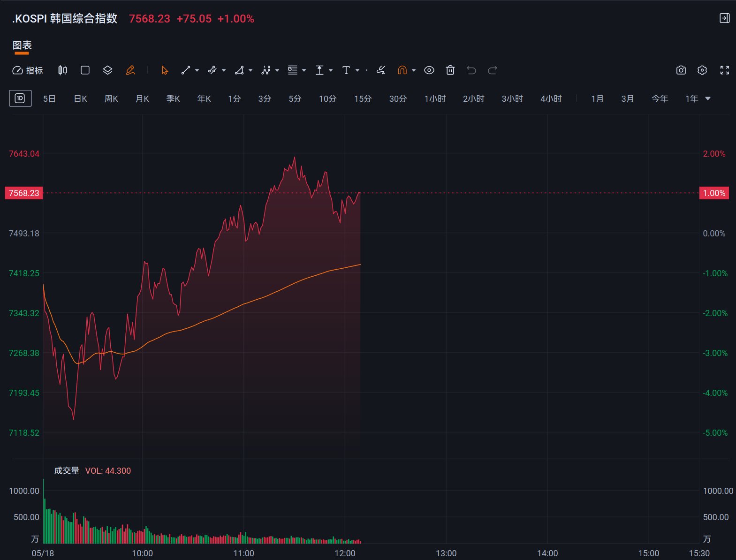Select the 3月 range button
Viewport: 736px width, 560px height.
628,98
